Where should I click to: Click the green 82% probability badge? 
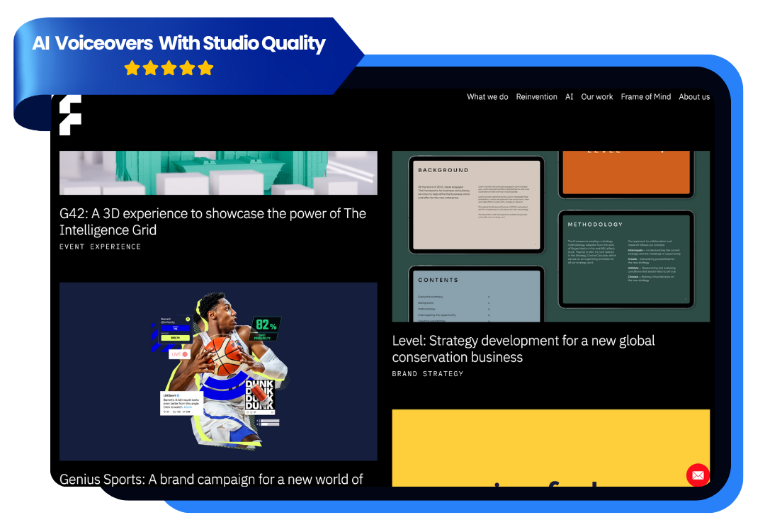(266, 327)
